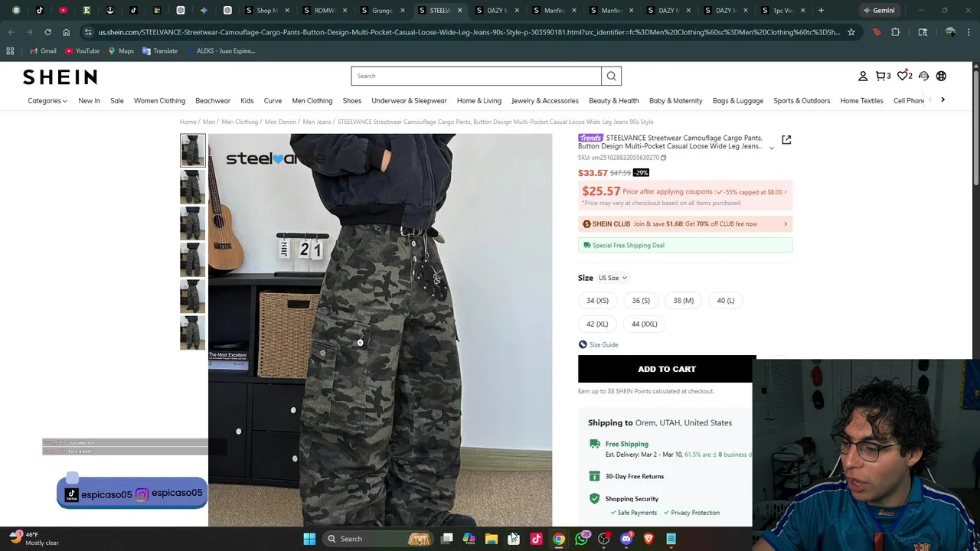Open the language globe icon

pos(941,76)
